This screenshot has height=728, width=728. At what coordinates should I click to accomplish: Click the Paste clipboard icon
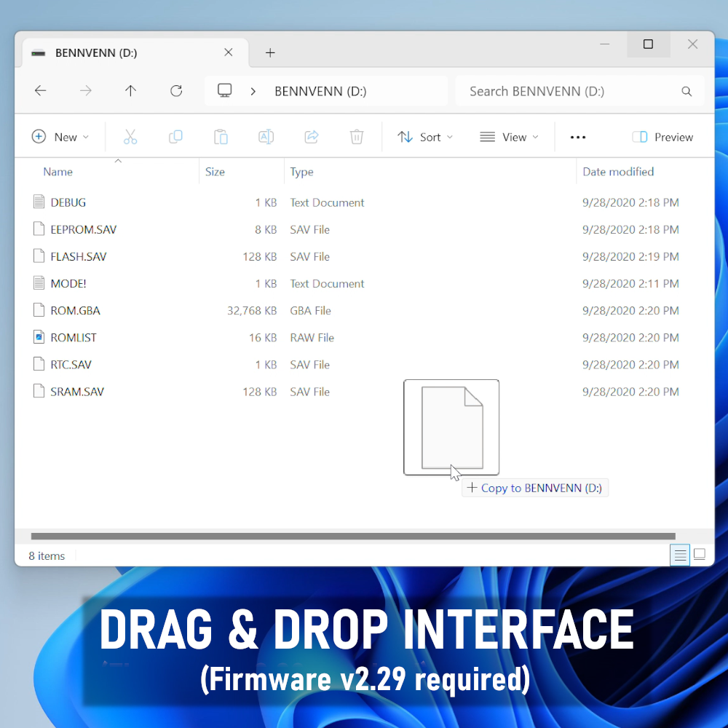click(x=221, y=137)
